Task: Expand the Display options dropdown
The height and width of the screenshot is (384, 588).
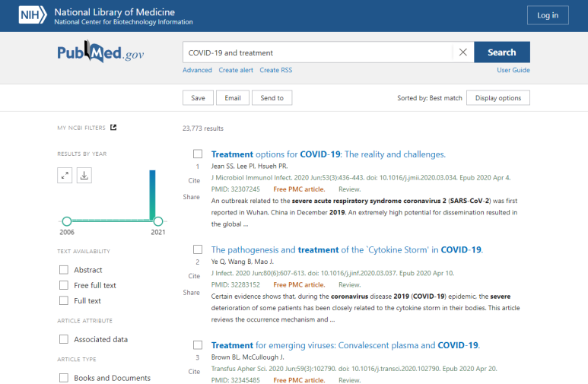Action: click(498, 98)
